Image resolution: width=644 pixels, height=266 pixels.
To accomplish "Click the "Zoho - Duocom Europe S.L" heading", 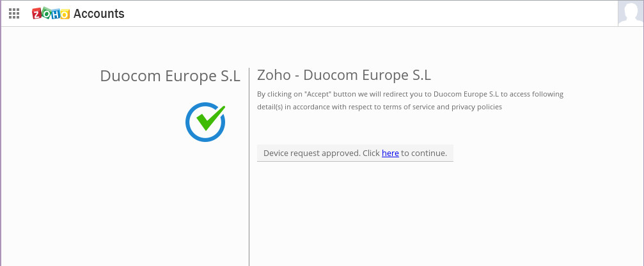I will [x=344, y=75].
